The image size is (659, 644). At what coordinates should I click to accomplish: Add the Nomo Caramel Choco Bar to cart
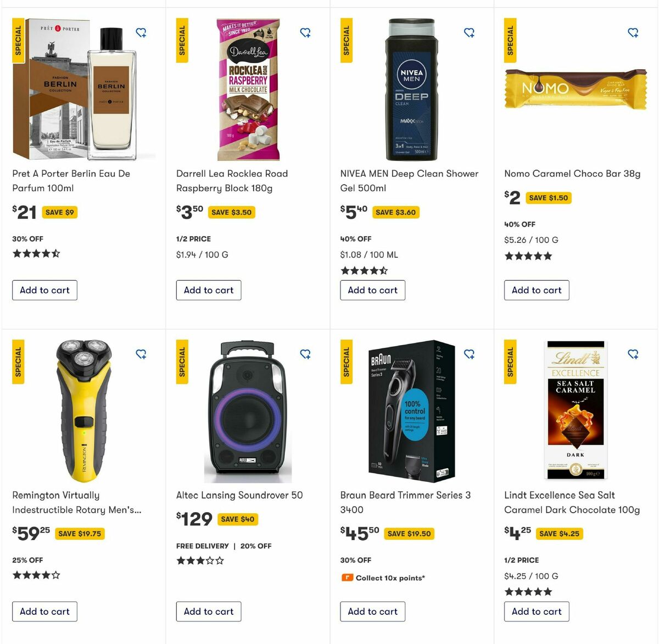(537, 290)
